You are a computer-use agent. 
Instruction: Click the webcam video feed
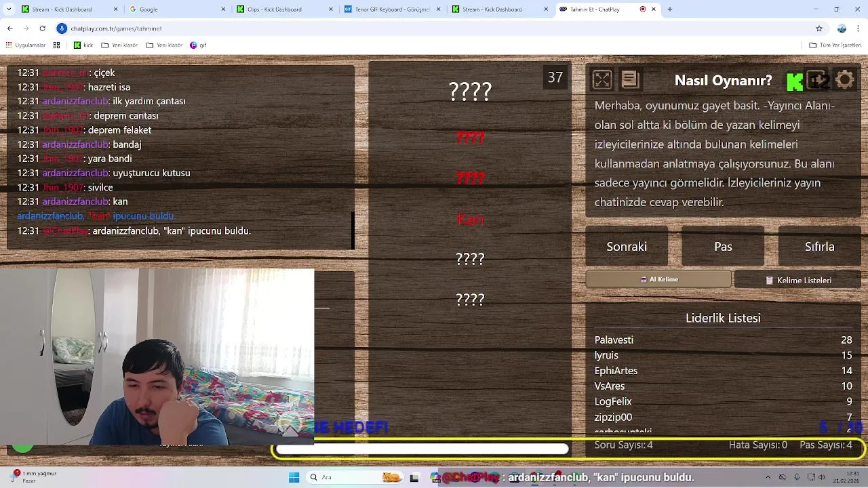[x=157, y=357]
